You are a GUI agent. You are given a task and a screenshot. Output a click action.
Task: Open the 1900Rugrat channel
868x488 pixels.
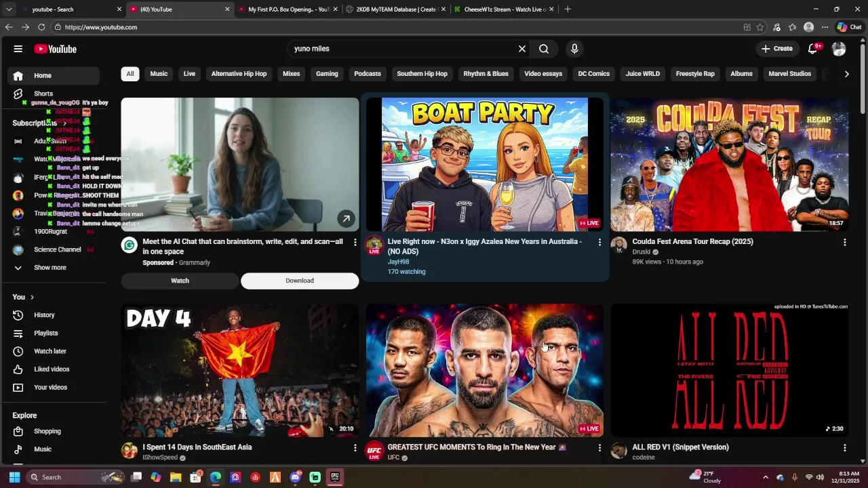click(54, 231)
